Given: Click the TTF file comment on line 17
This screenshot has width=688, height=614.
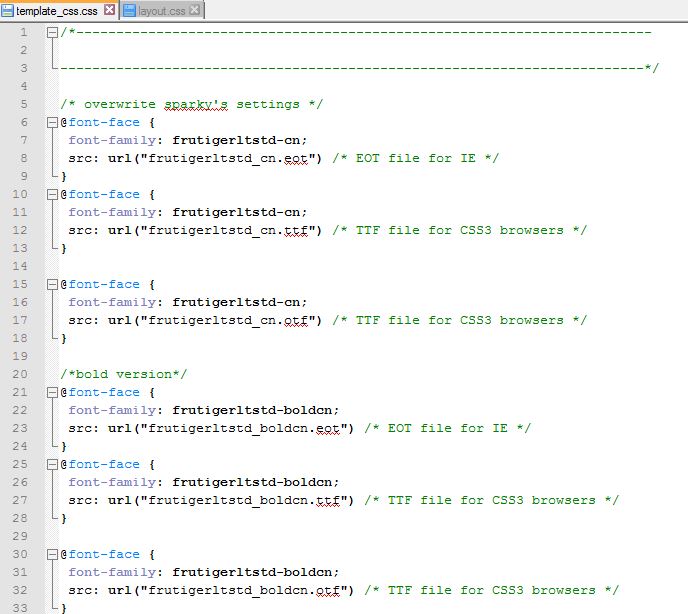Looking at the screenshot, I should (459, 320).
